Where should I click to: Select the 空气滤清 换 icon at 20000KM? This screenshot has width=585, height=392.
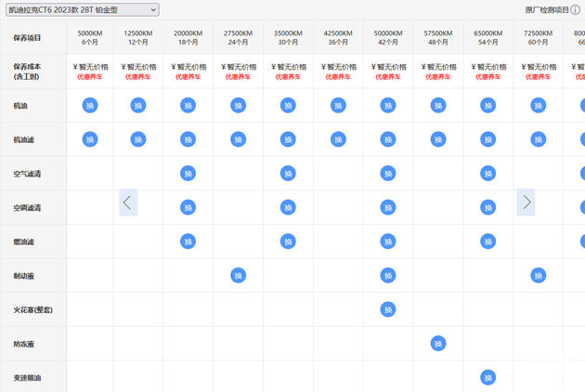[x=188, y=173]
